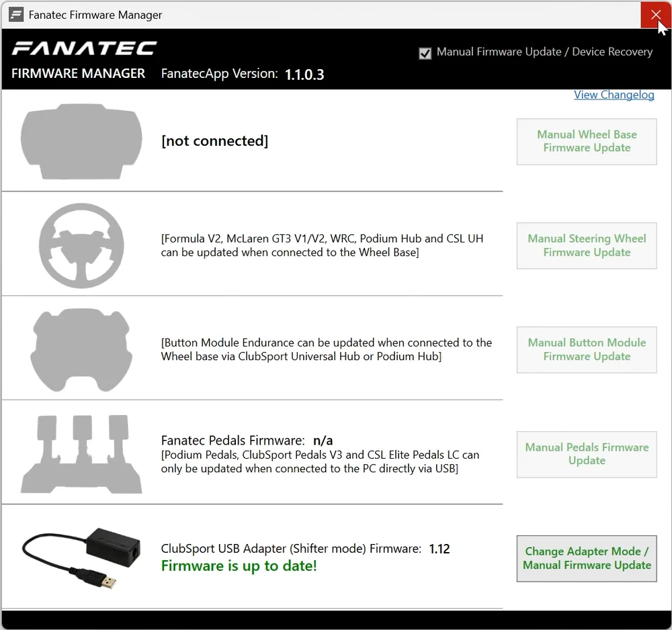Click Manual Pedals Firmware Update button
The width and height of the screenshot is (672, 630).
(586, 454)
